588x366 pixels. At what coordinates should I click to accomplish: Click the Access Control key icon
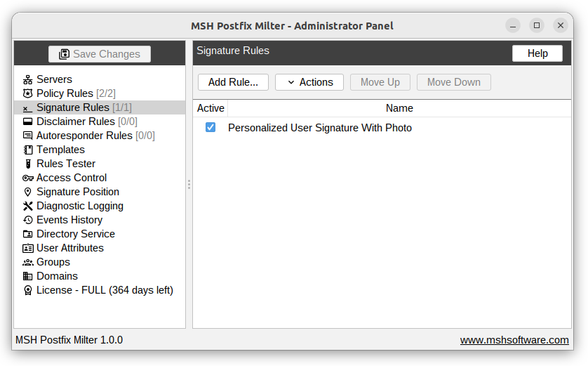tap(28, 178)
